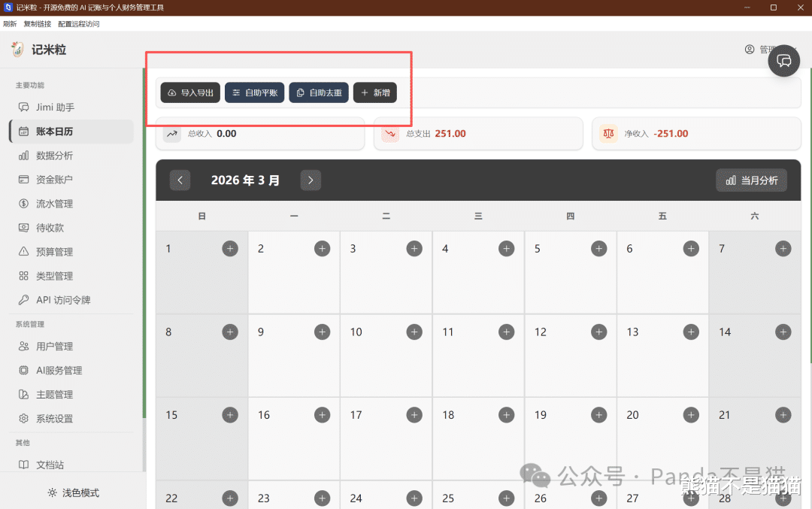Add entry on day 19 plus icon

click(x=598, y=415)
